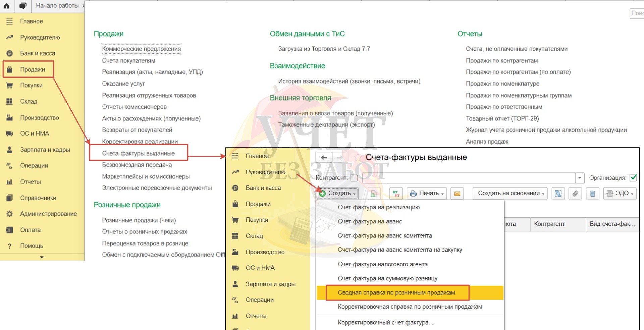Open the ЭДО dropdown menu
The image size is (644, 330).
pos(620,194)
